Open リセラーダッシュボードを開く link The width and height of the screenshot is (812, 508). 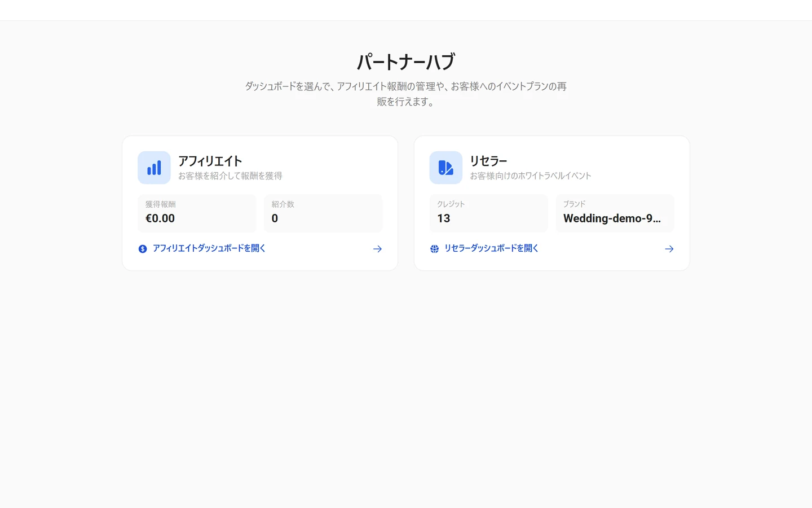(x=492, y=248)
